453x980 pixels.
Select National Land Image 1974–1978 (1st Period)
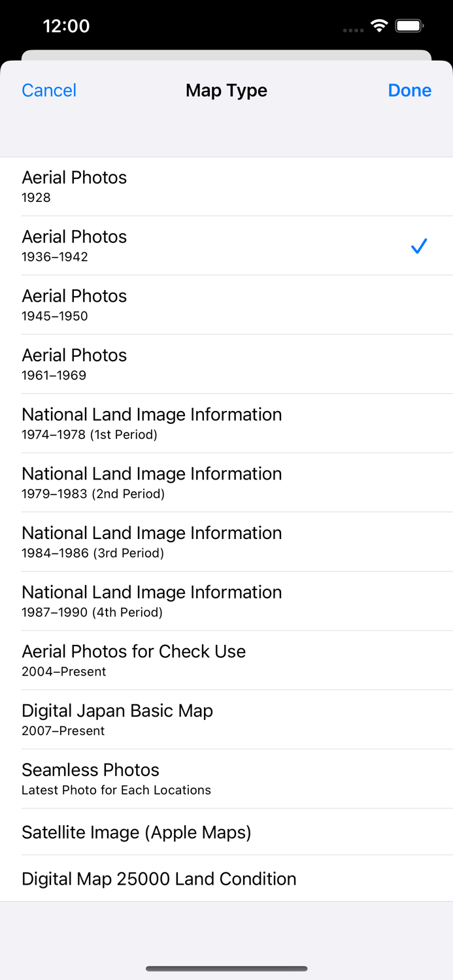[x=226, y=423]
